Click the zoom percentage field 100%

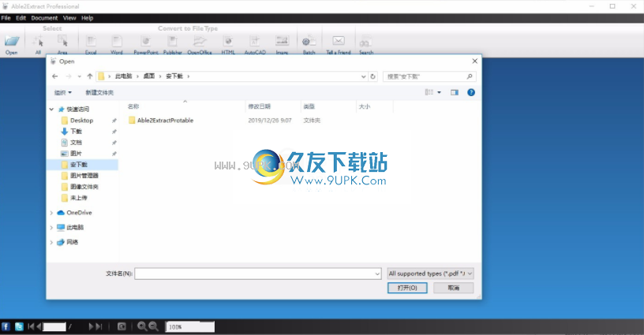tap(189, 327)
